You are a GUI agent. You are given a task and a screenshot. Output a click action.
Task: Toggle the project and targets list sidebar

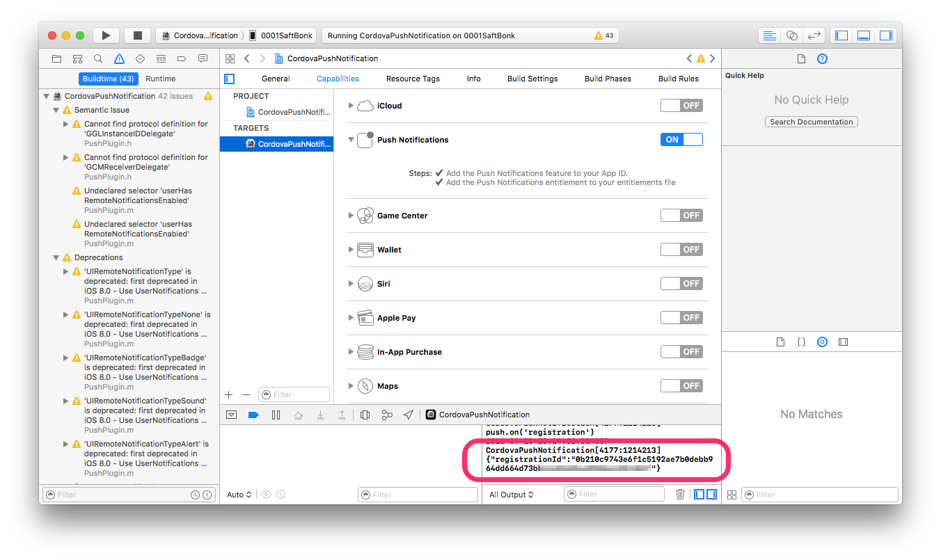point(229,79)
